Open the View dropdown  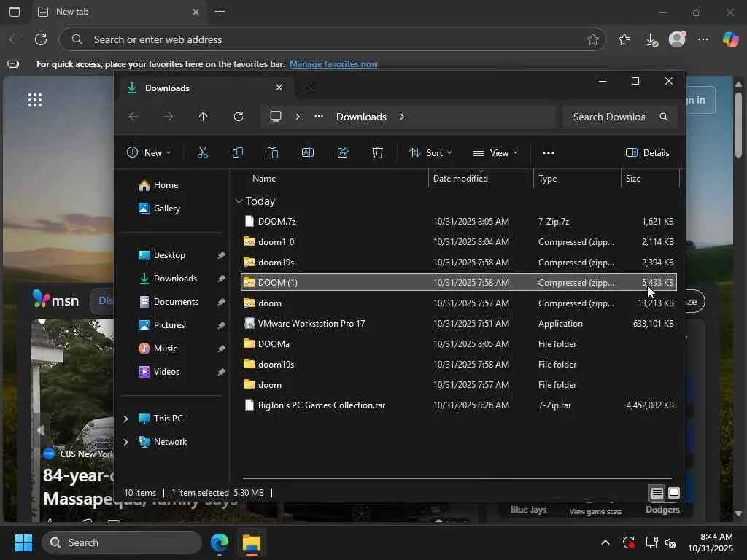pos(495,153)
